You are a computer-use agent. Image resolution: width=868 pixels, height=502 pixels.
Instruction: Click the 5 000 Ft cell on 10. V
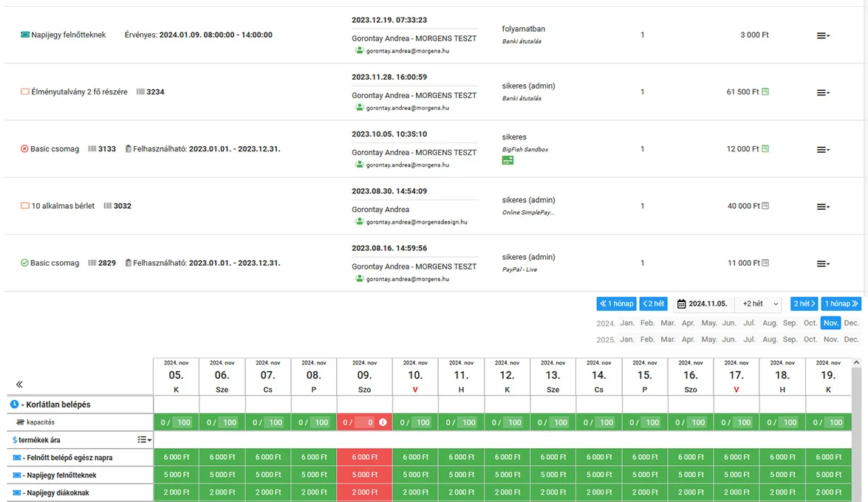415,475
